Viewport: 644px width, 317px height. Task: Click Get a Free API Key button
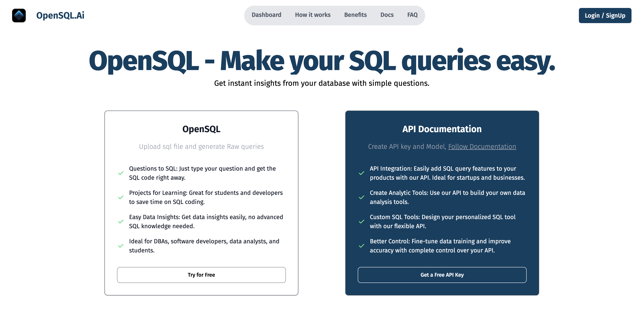pyautogui.click(x=442, y=275)
